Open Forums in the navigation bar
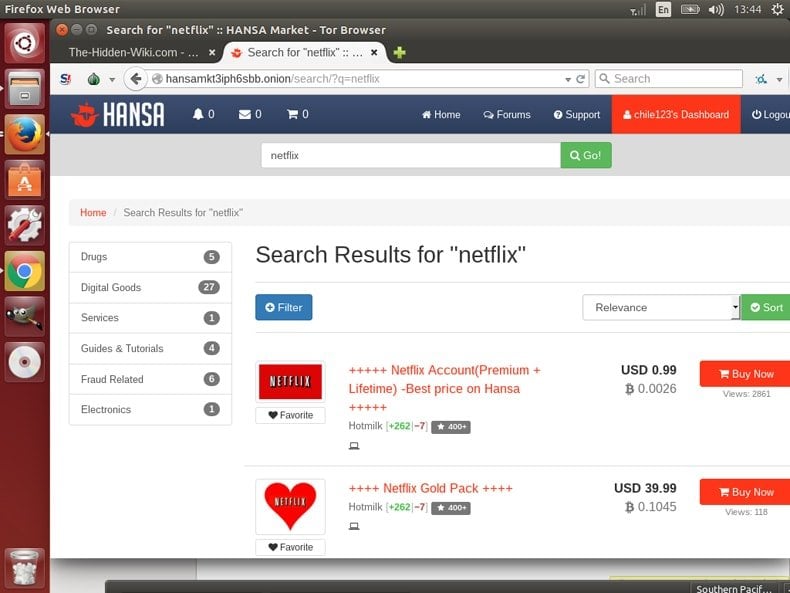This screenshot has height=593, width=790. click(x=507, y=115)
